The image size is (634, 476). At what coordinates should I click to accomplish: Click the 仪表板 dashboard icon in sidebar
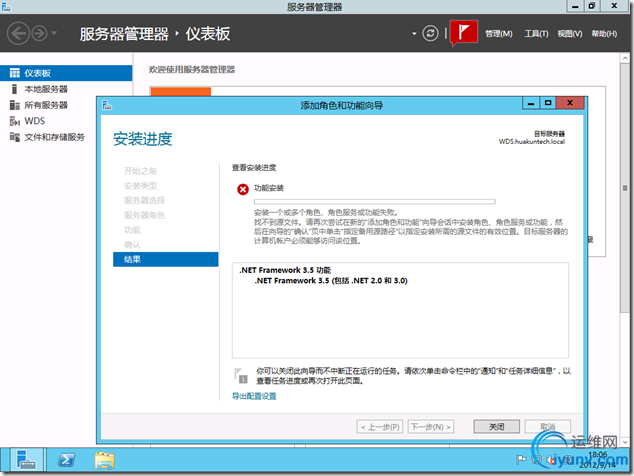click(15, 73)
